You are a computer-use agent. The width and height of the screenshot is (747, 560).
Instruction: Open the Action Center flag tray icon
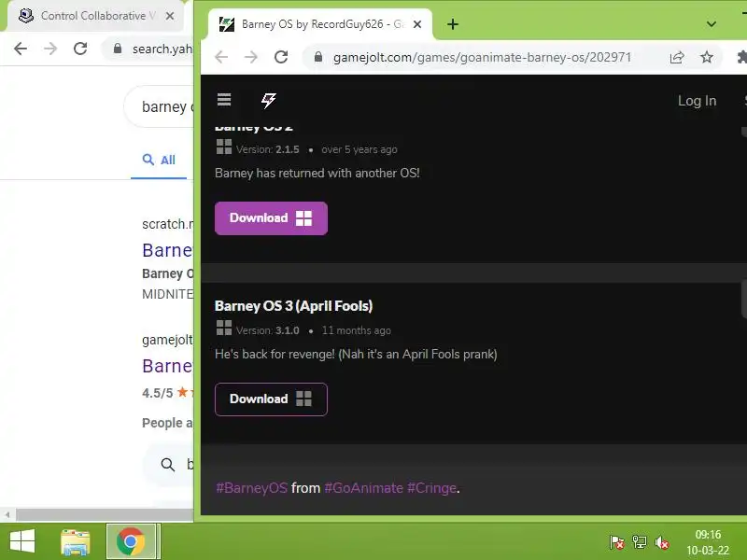617,542
